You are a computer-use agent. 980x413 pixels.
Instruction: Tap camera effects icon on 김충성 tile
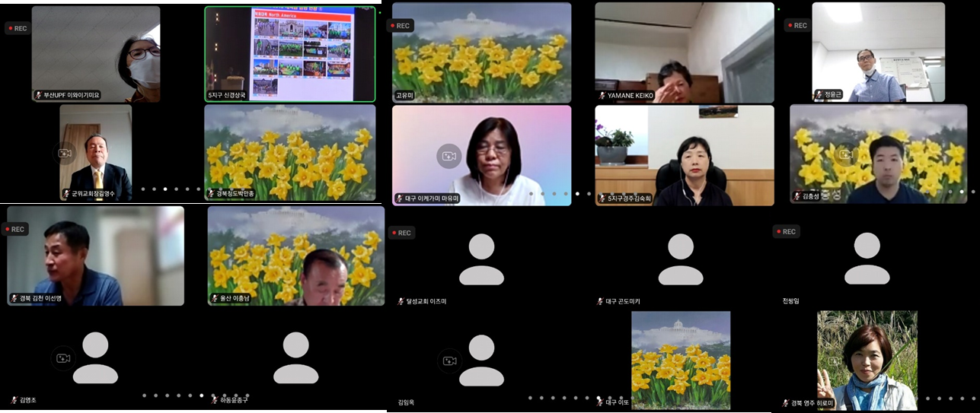click(x=844, y=154)
